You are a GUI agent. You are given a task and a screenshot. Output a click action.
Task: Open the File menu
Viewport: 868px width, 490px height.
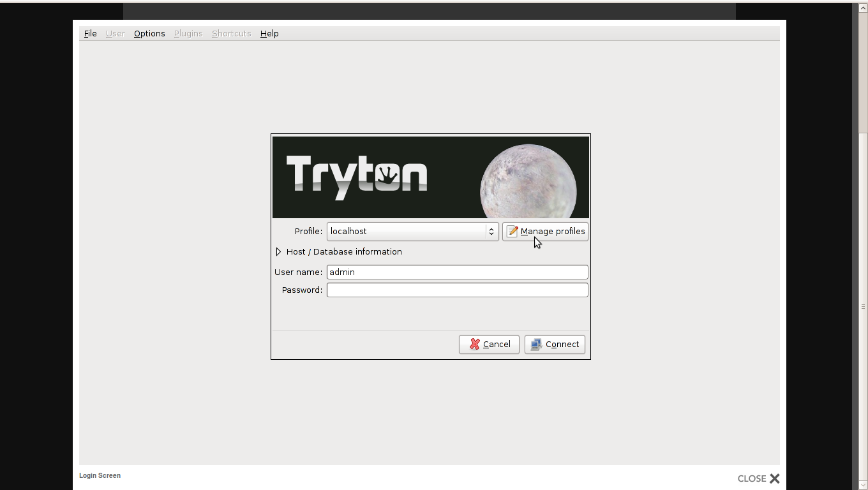[91, 34]
